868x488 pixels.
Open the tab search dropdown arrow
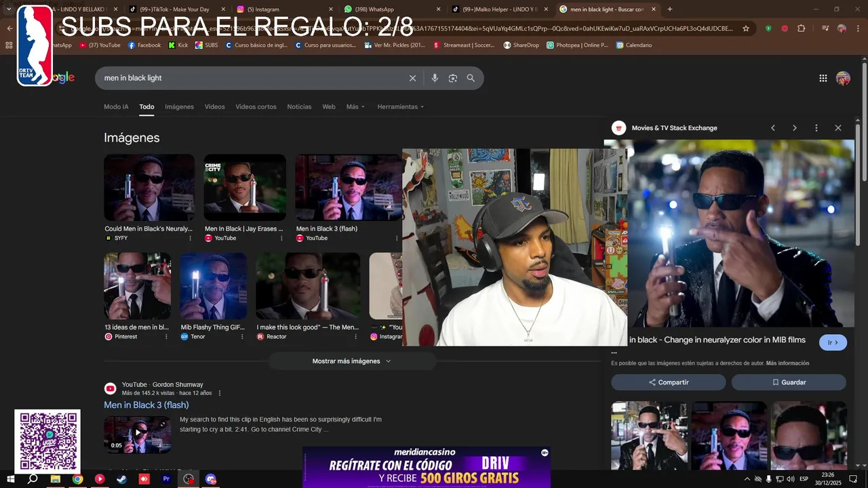click(9, 9)
